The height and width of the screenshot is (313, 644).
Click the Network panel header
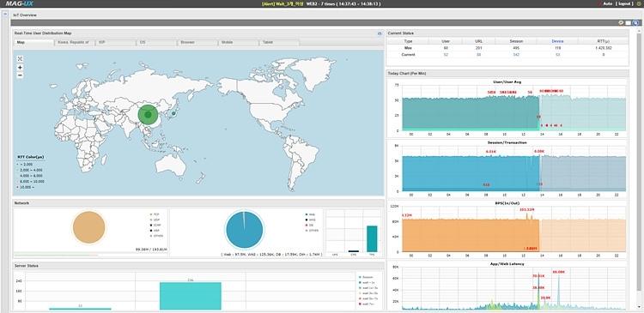(198, 203)
